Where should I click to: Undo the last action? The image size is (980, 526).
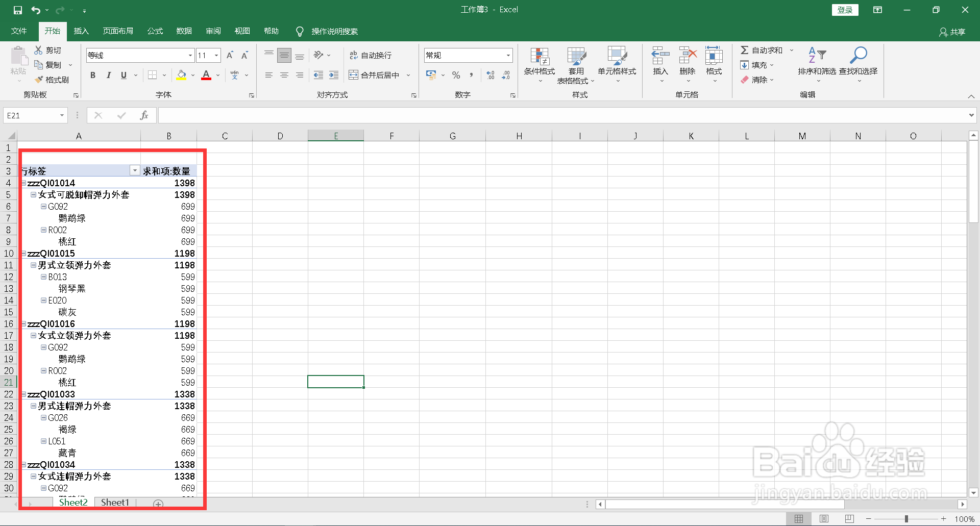[36, 10]
